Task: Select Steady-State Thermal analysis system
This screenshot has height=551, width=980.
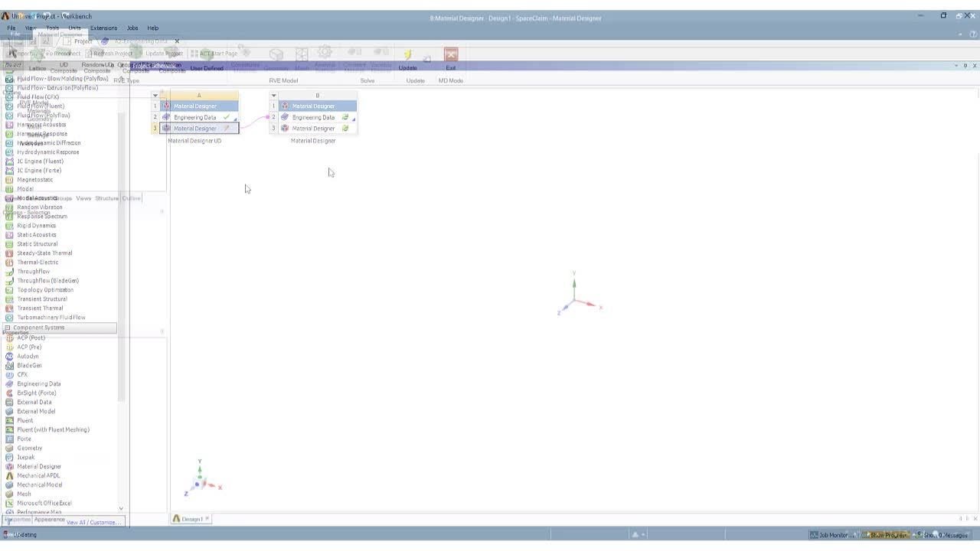Action: [x=44, y=253]
